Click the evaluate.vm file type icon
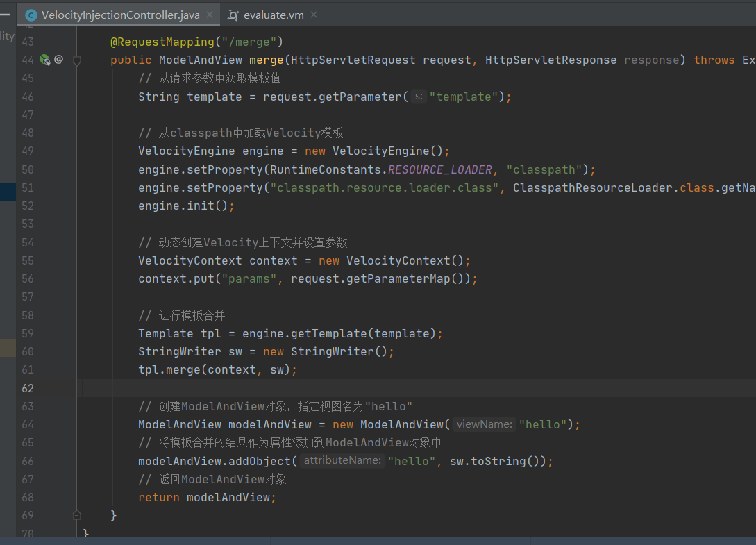756x545 pixels. (233, 15)
